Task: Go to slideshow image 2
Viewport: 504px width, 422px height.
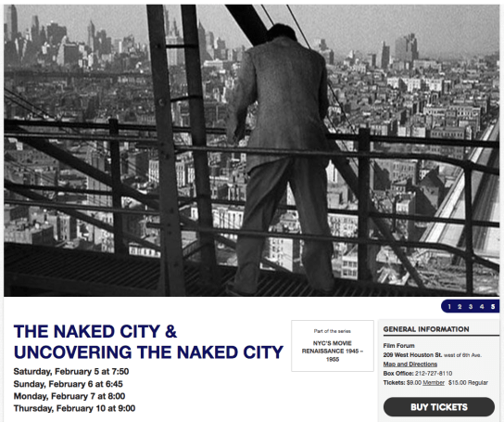Action: click(460, 306)
